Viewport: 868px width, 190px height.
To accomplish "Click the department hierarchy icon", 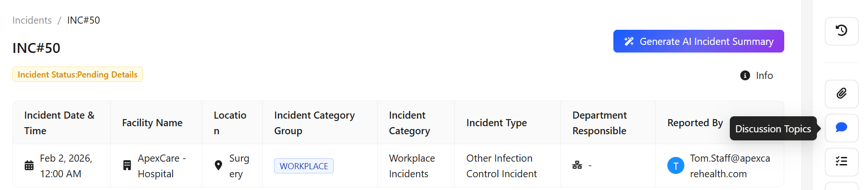I will pos(577,165).
